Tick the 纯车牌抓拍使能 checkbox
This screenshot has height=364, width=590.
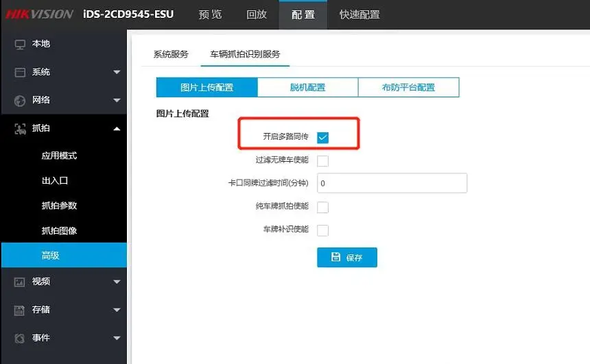click(x=322, y=207)
